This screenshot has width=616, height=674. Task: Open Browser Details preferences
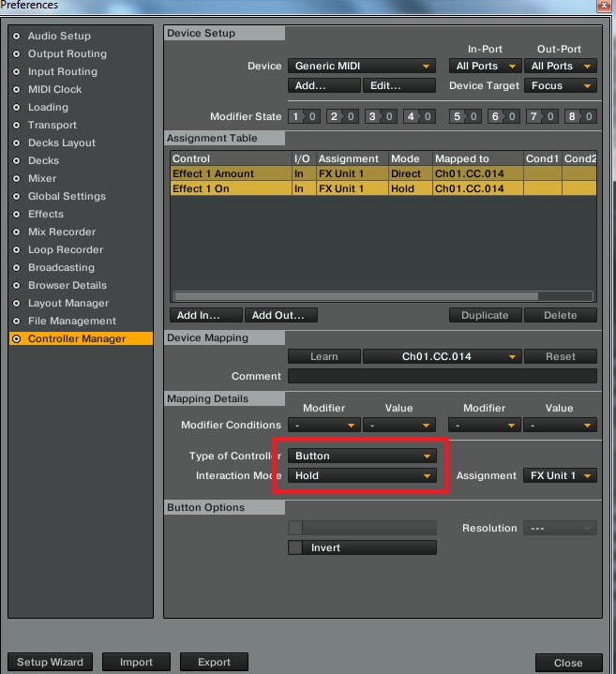pos(68,285)
